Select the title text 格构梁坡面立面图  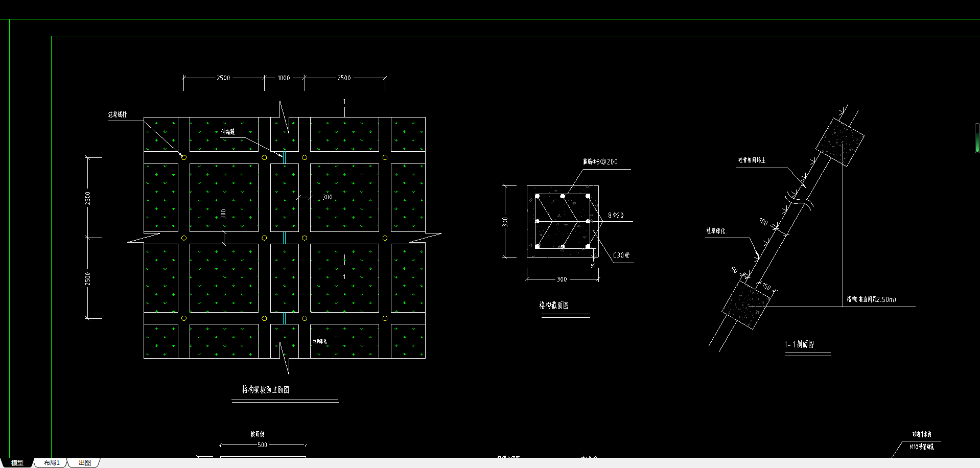click(266, 390)
